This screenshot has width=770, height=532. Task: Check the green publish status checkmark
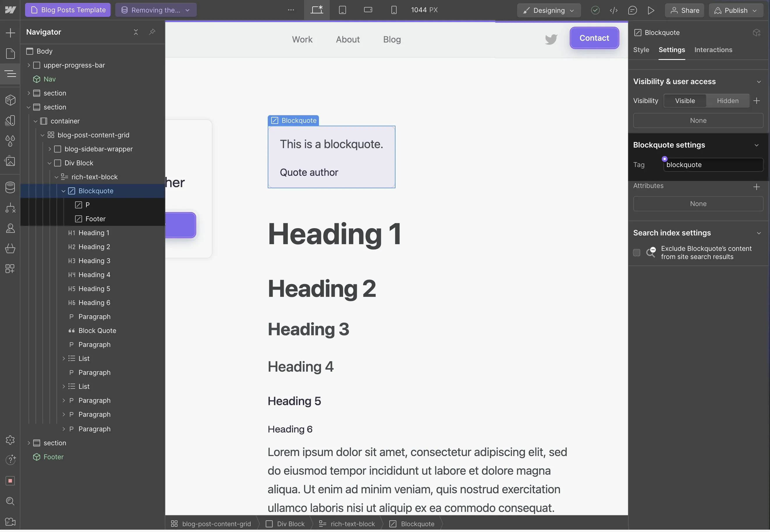[x=596, y=10]
